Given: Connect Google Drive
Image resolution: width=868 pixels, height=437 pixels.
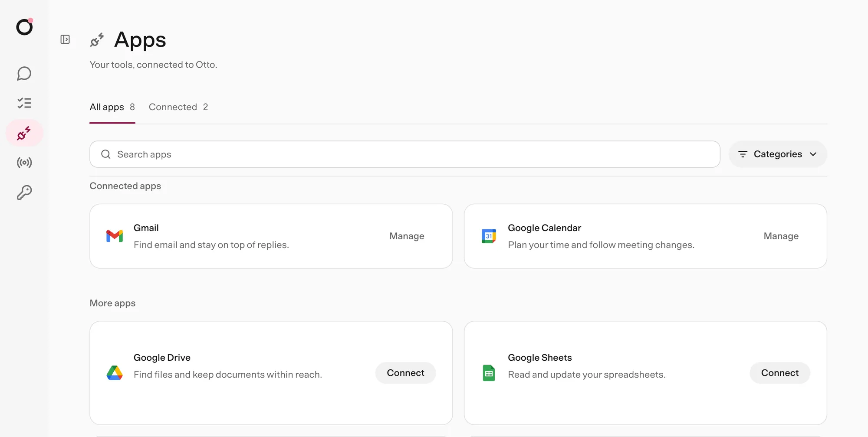Looking at the screenshot, I should pos(405,373).
